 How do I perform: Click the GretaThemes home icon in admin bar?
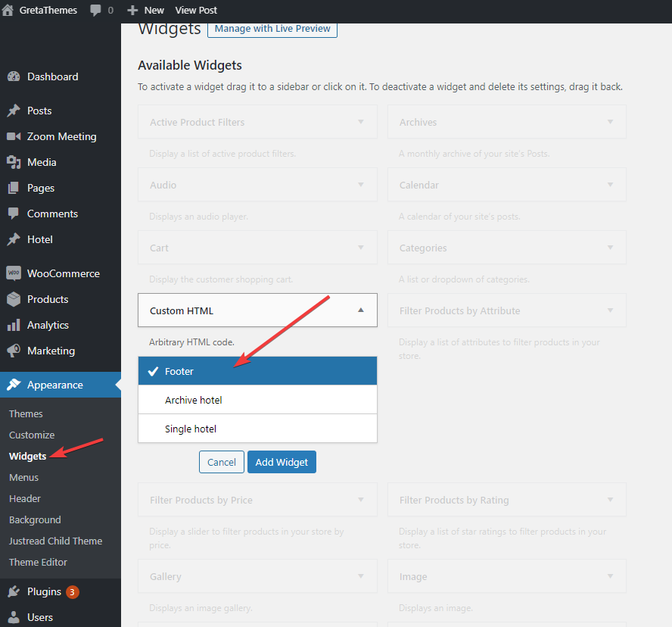click(x=8, y=11)
